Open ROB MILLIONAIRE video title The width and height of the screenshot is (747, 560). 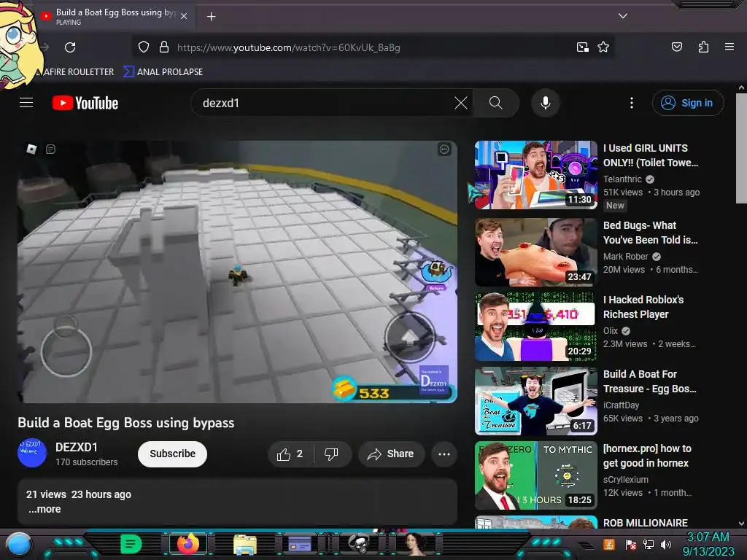[645, 523]
